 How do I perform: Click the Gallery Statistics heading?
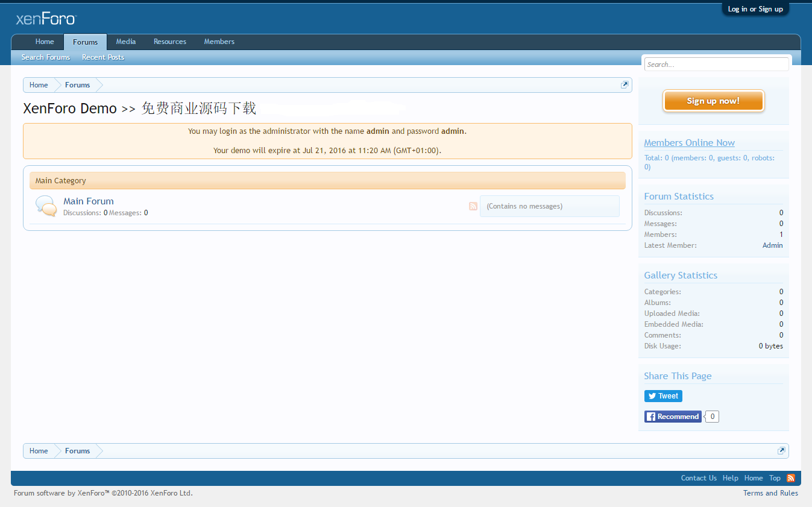pos(681,276)
